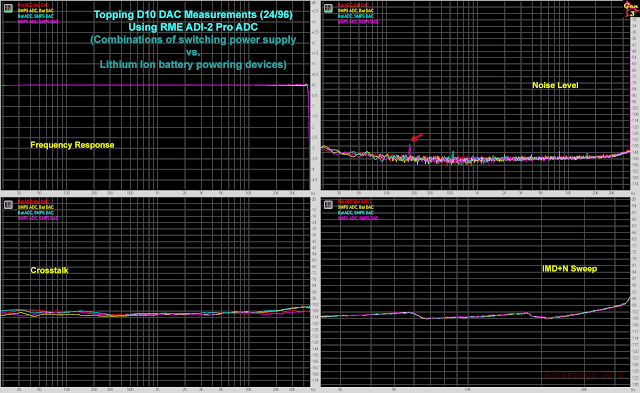Screen dimensions: 640x393
Task: Select magenta 'SMPS ADC, SMPS DAC' legend in Frequency Response panel
Action: (38, 22)
